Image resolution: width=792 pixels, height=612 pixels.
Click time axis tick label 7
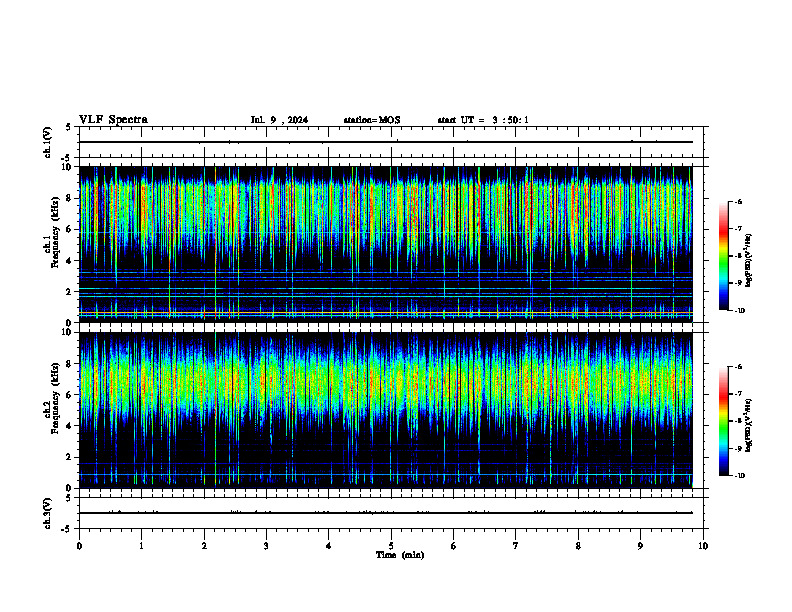516,546
